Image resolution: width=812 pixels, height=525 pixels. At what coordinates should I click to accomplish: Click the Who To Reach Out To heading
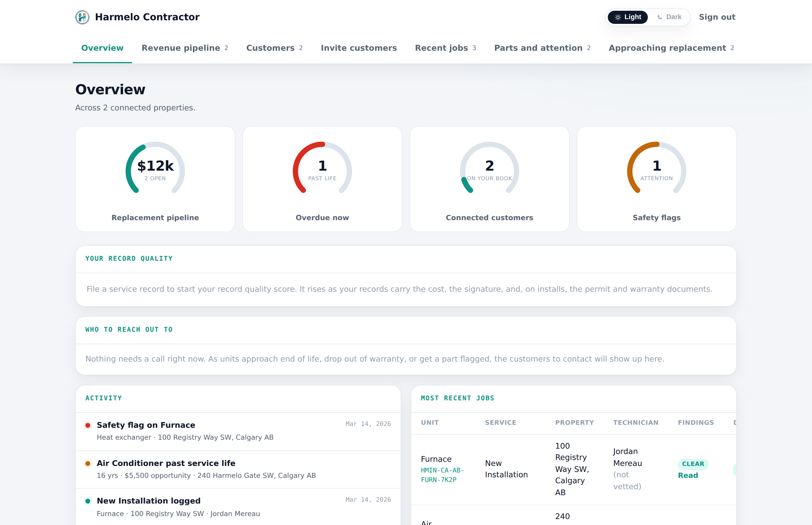click(129, 329)
